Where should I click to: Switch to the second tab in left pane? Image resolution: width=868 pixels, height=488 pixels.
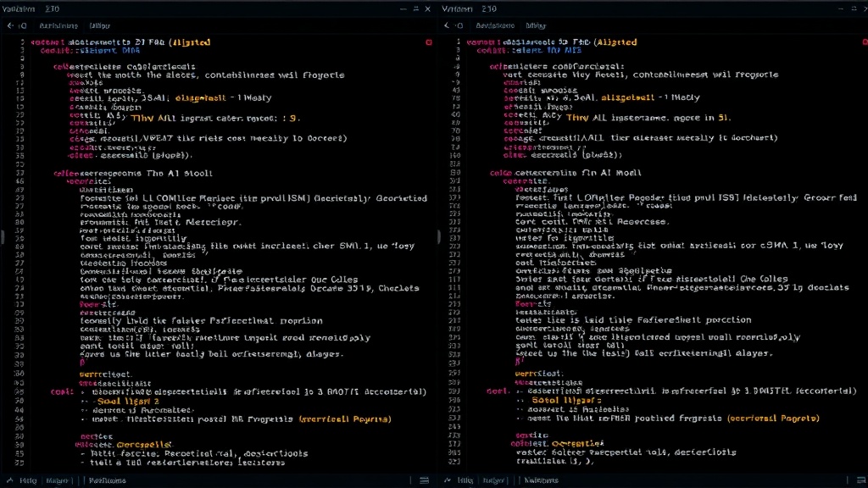98,25
